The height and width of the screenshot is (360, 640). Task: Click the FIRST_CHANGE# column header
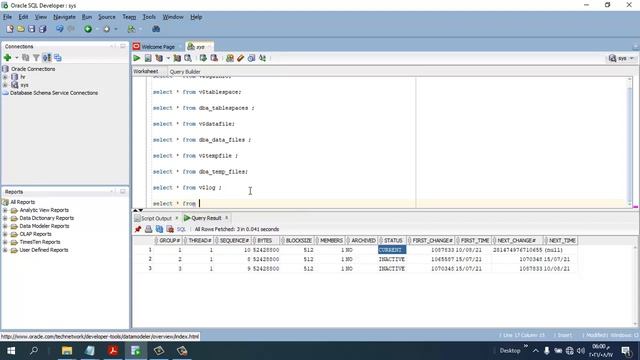pyautogui.click(x=432, y=241)
